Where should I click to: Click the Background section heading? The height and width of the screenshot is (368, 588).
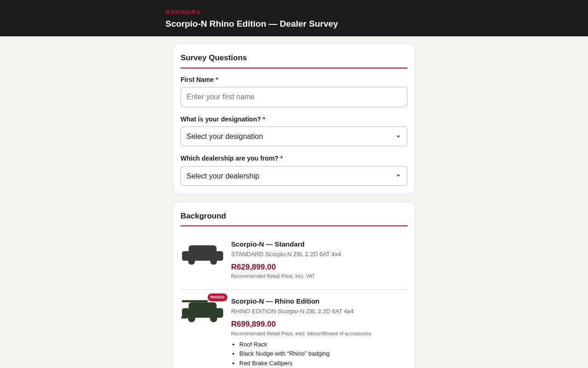[x=203, y=216]
